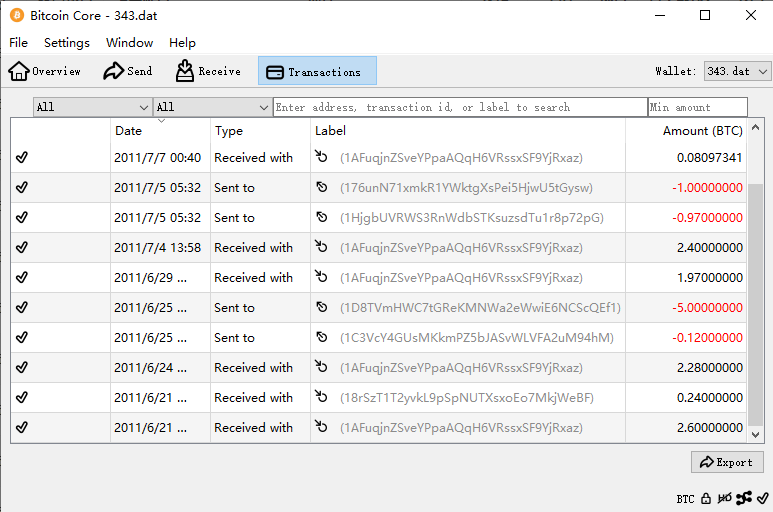Open the Receive page
This screenshot has height=512, width=773.
coord(208,71)
